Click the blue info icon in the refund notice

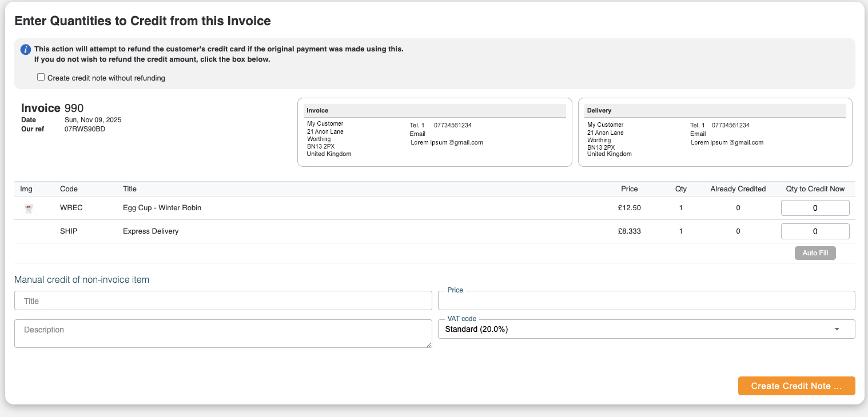[x=26, y=50]
